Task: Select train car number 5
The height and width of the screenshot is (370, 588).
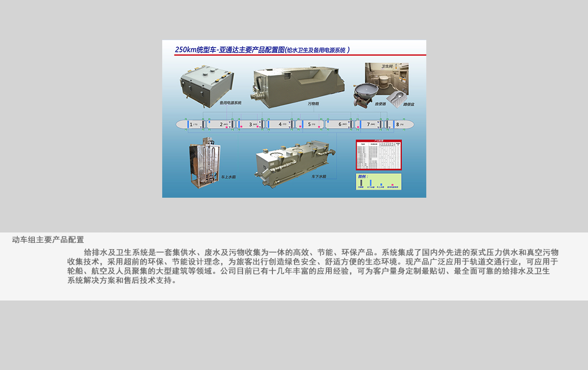Action: (310, 124)
